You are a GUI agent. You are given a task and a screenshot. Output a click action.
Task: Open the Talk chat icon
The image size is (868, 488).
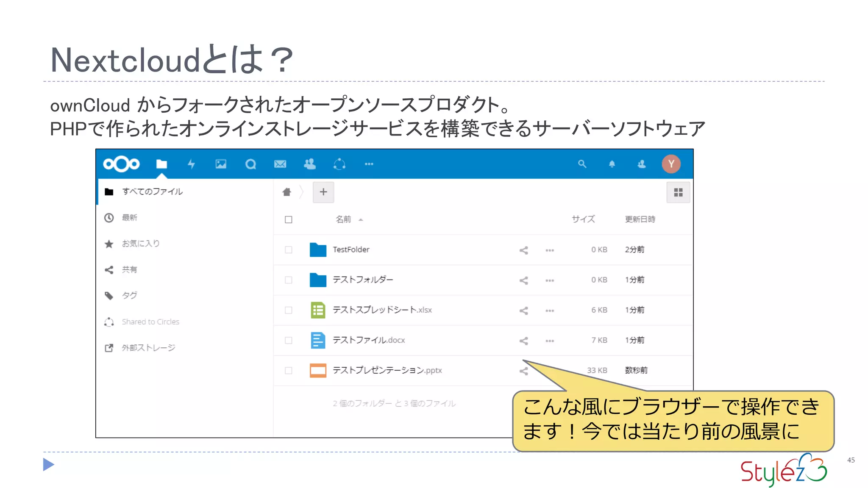pyautogui.click(x=250, y=164)
